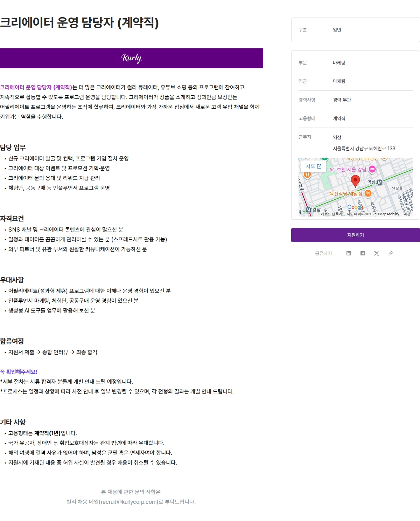Click the 직군 마케팅 row
Screen dimensions: 420x521
pos(355,81)
